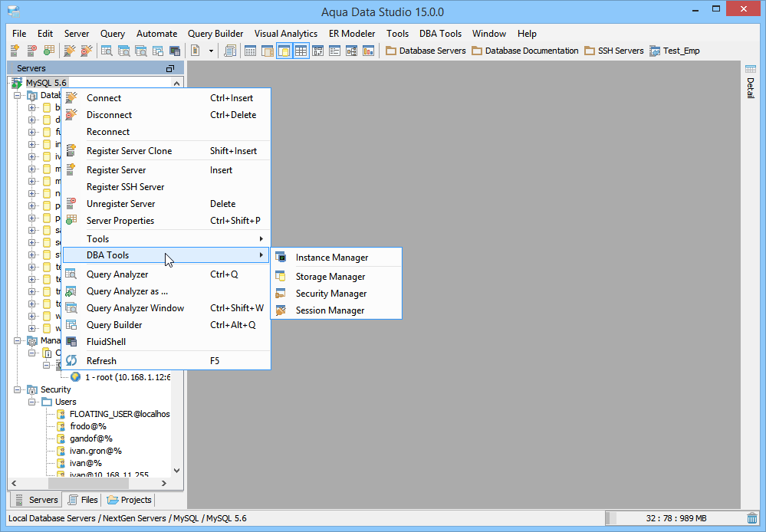Click the memory usage bar in status bar
The image size is (766, 532).
675,518
